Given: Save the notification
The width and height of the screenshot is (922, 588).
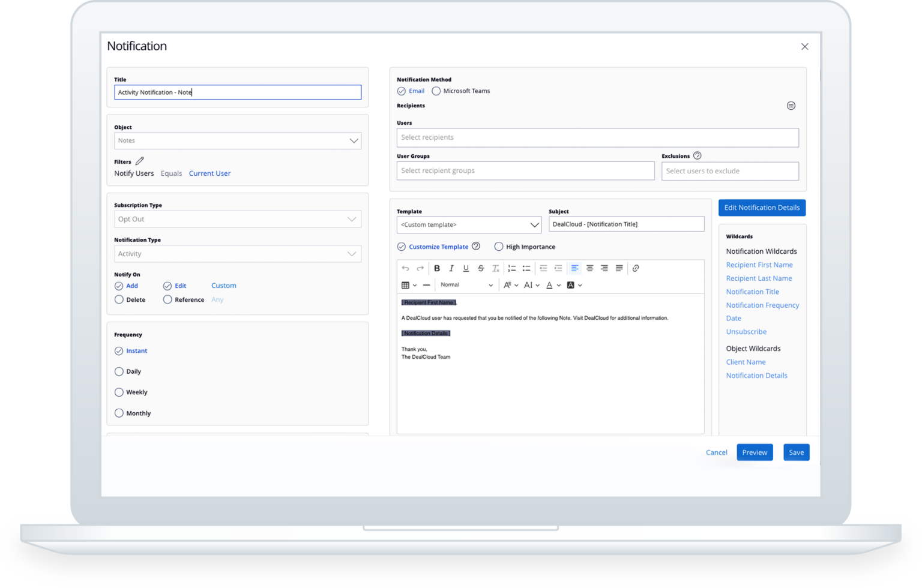Looking at the screenshot, I should [796, 452].
